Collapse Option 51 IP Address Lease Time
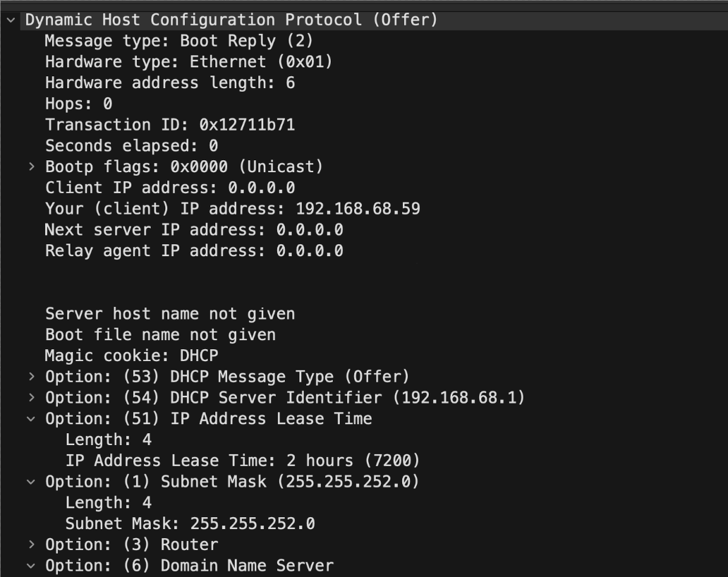 (30, 419)
